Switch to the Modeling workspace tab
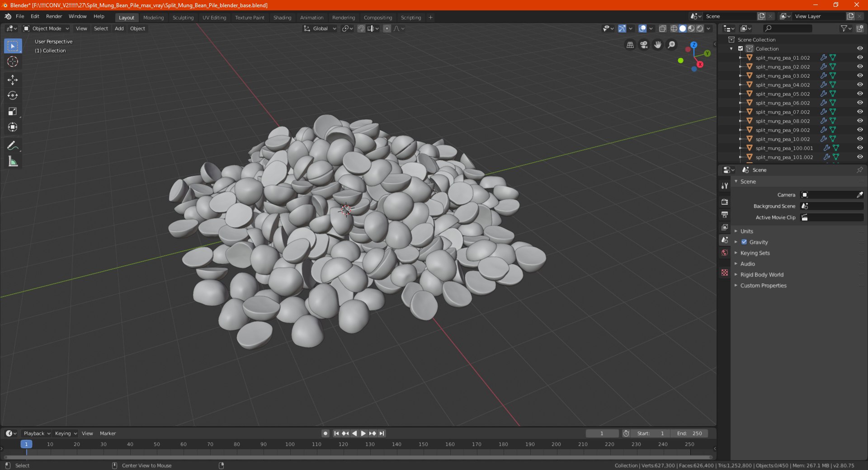Screen dimensions: 868x470 [x=153, y=18]
